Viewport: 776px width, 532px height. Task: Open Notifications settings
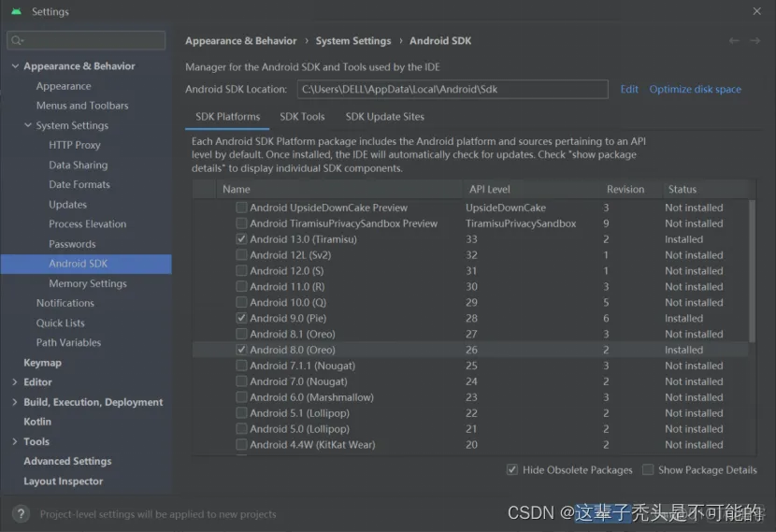(x=65, y=303)
